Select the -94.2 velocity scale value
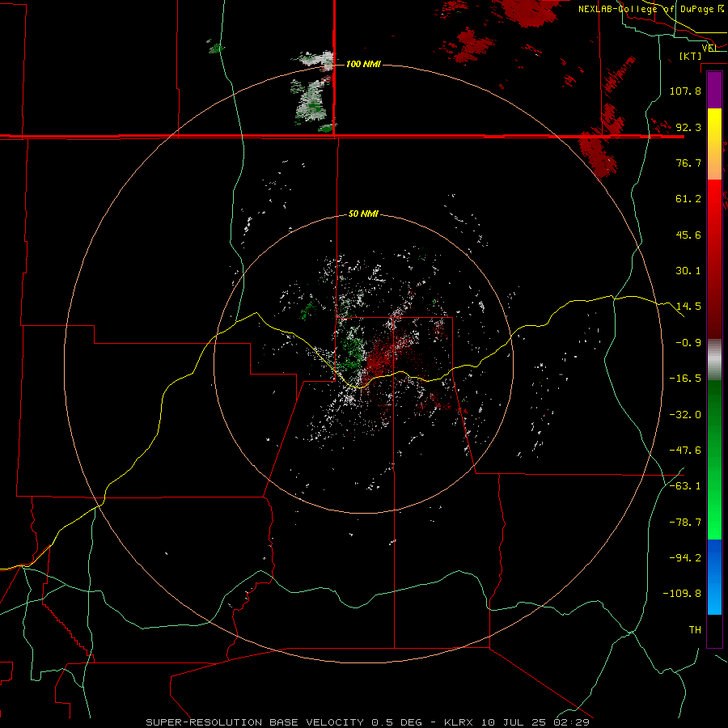This screenshot has width=728, height=728. pyautogui.click(x=685, y=557)
